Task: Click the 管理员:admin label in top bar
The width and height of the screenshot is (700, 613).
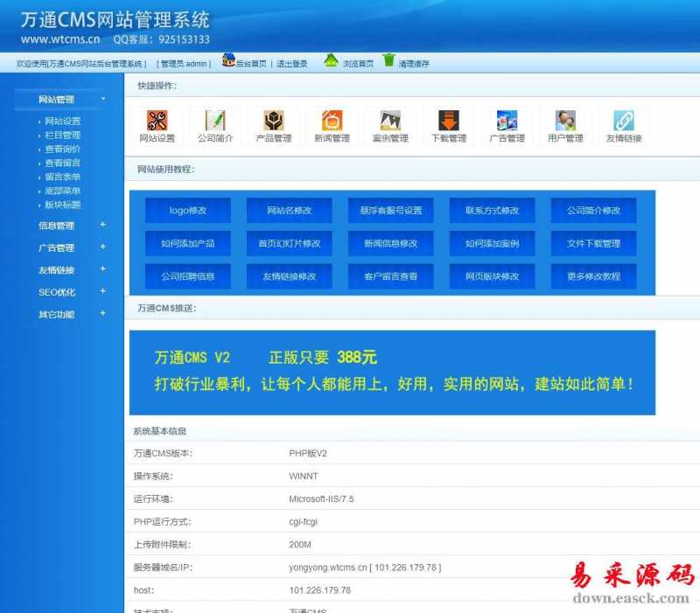Action: pos(184,64)
